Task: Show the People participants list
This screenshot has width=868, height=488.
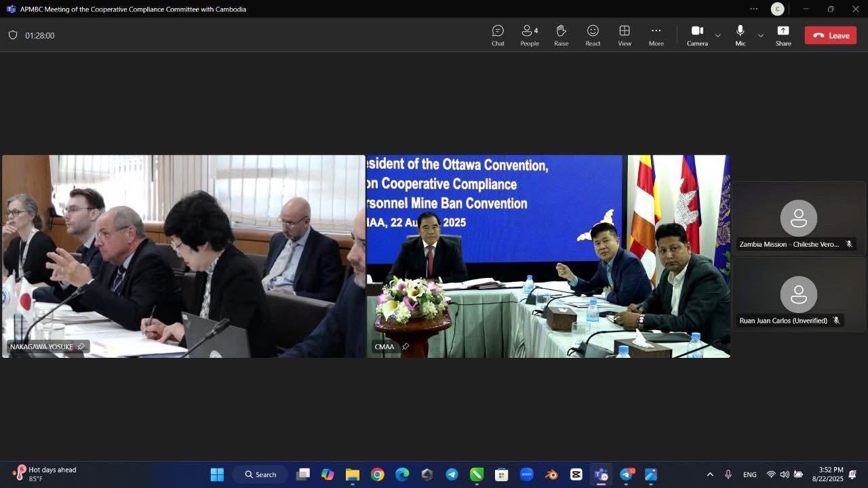Action: [530, 35]
